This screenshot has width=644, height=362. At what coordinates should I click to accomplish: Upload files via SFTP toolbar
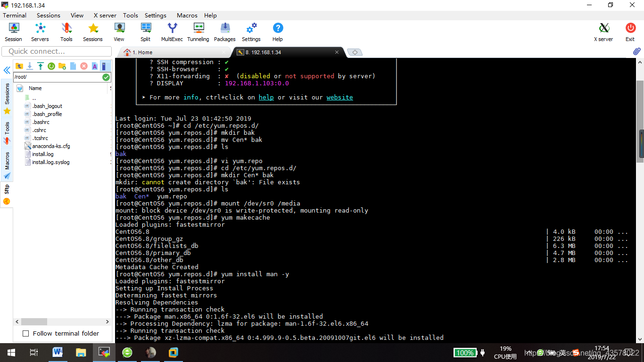coord(41,66)
